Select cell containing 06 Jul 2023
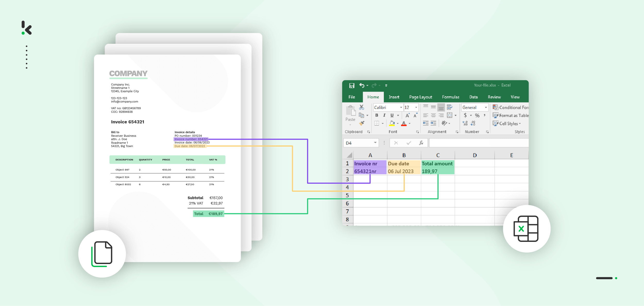644x306 pixels. [404, 171]
